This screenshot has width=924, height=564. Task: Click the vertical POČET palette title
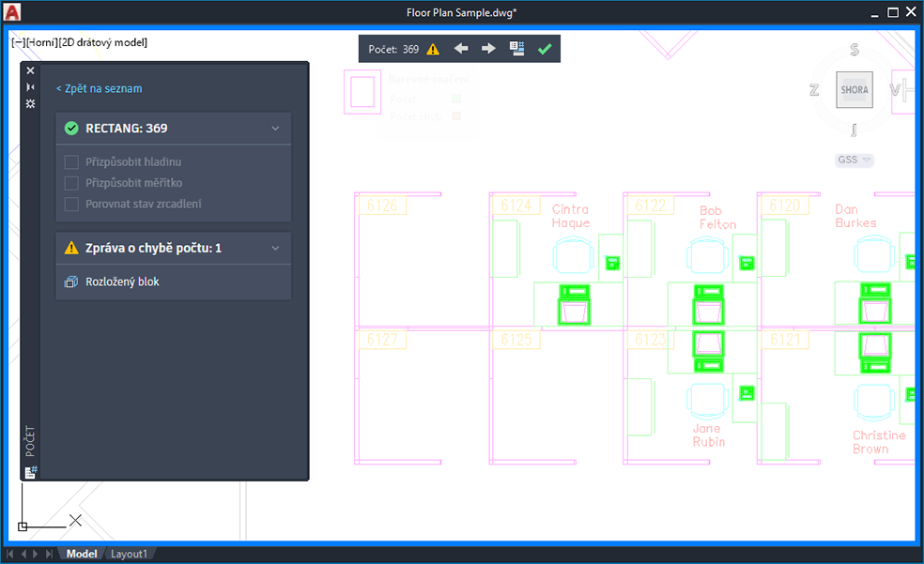click(x=30, y=441)
